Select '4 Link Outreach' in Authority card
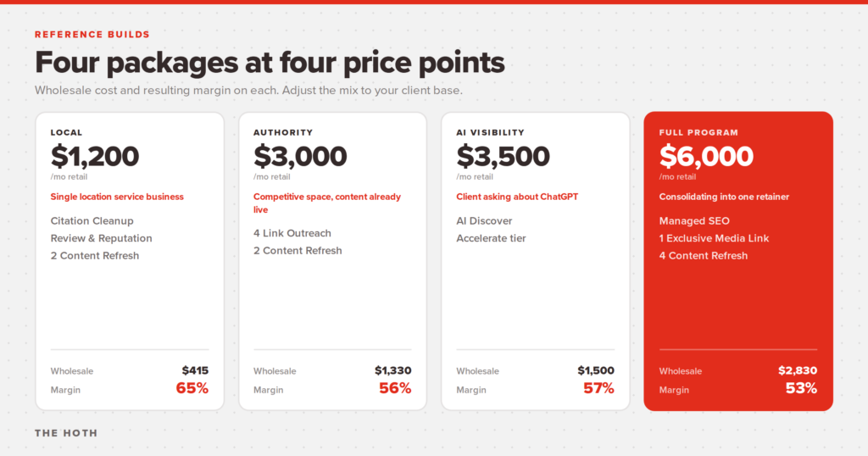Screen dimensions: 868x456 [292, 233]
